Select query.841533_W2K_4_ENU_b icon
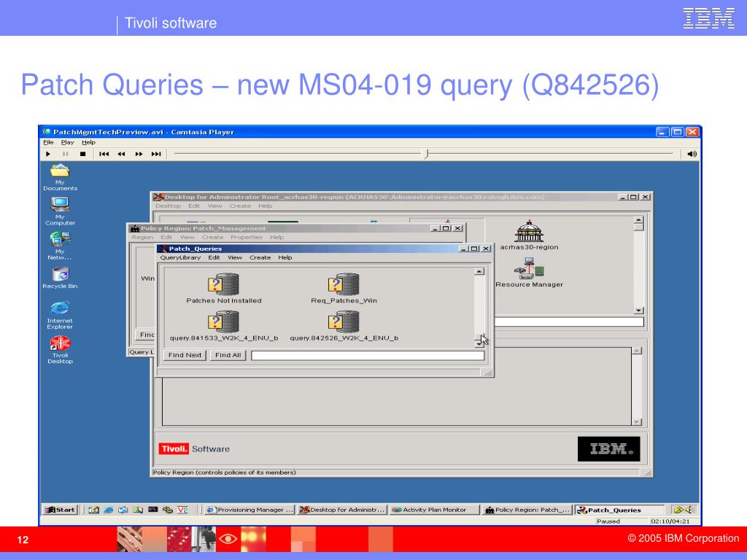The width and height of the screenshot is (747, 560). pyautogui.click(x=223, y=322)
